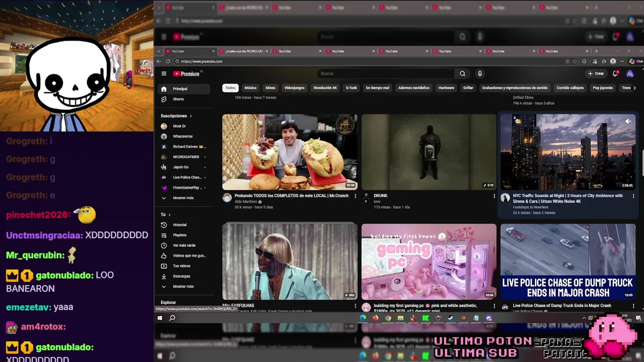Open options for Probando TODOS los COMPLETOS video
Image resolution: width=644 pixels, height=362 pixels.
tap(355, 196)
